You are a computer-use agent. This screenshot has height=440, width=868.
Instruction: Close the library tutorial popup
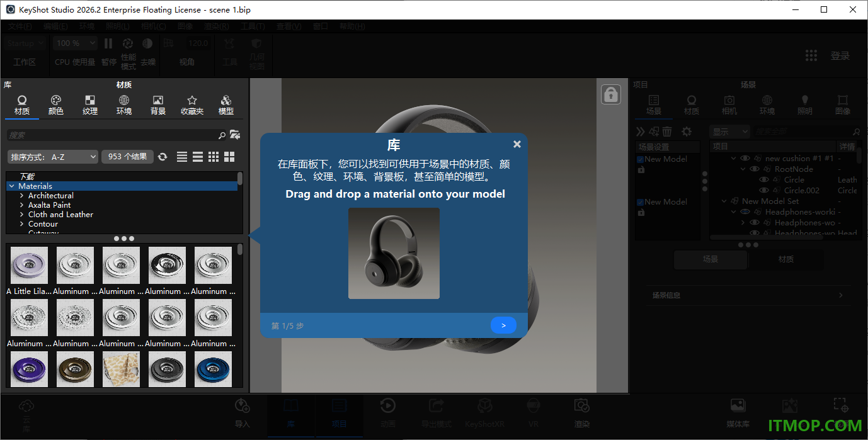coord(517,144)
